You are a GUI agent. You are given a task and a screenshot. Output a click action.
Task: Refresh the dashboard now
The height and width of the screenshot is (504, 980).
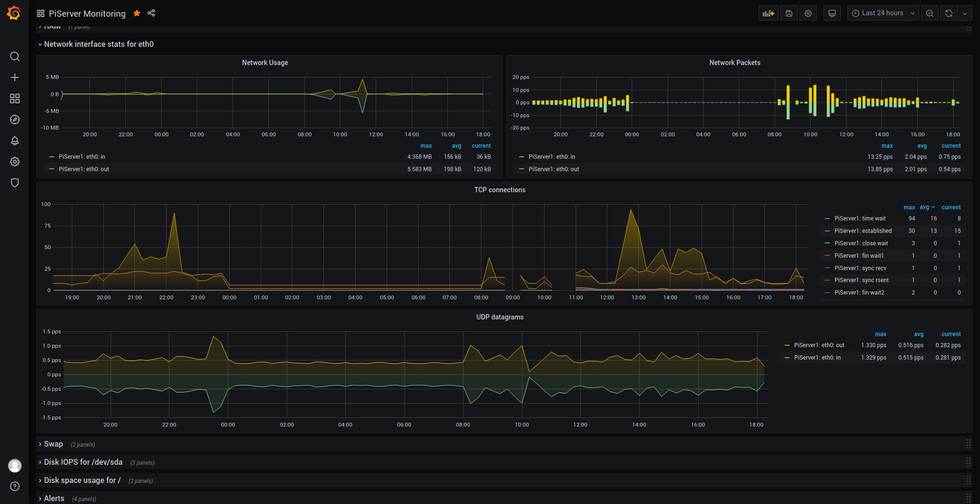tap(949, 13)
